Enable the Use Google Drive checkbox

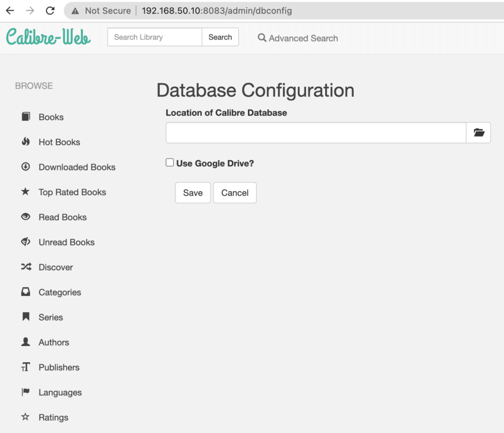pos(170,163)
